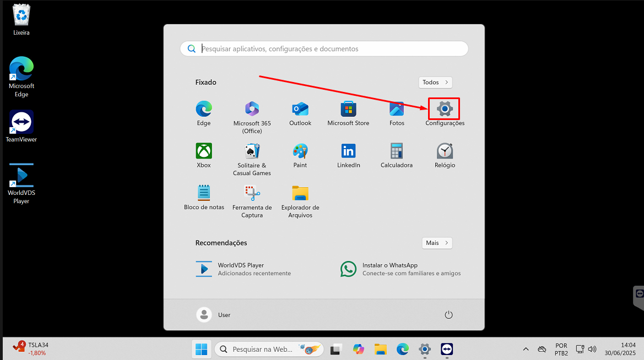Open Explorador de Arquivos pinned app

tap(300, 201)
